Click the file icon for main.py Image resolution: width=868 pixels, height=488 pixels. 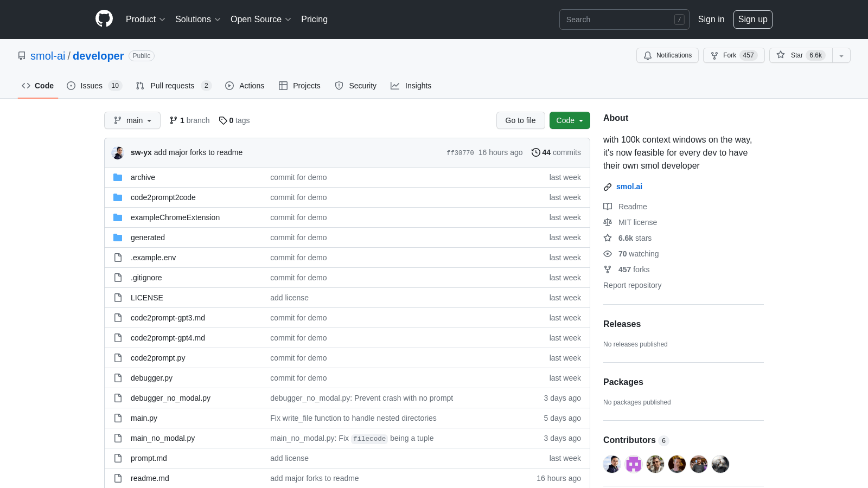(x=118, y=418)
